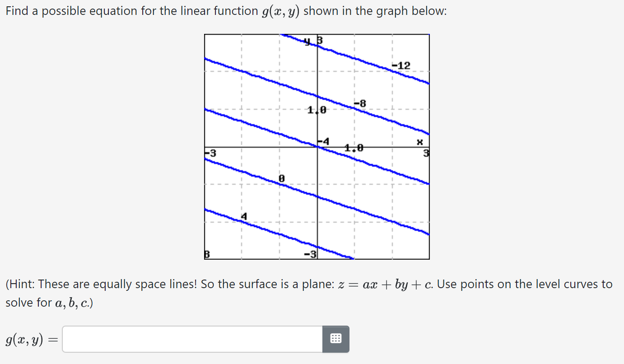624x364 pixels.
Task: Open the math keypad next to the answer box
Action: [x=335, y=339]
